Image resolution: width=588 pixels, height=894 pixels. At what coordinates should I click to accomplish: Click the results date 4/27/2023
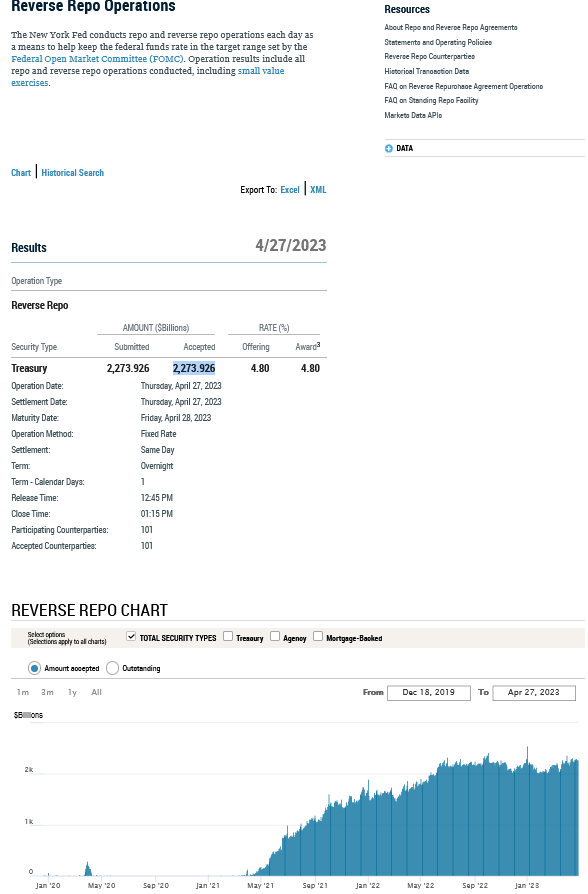point(291,246)
